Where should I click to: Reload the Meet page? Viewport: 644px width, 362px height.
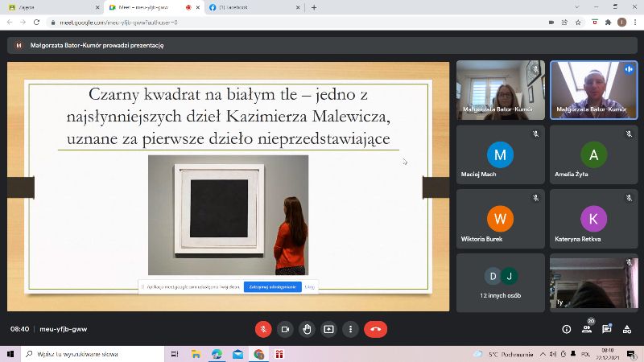[x=36, y=23]
